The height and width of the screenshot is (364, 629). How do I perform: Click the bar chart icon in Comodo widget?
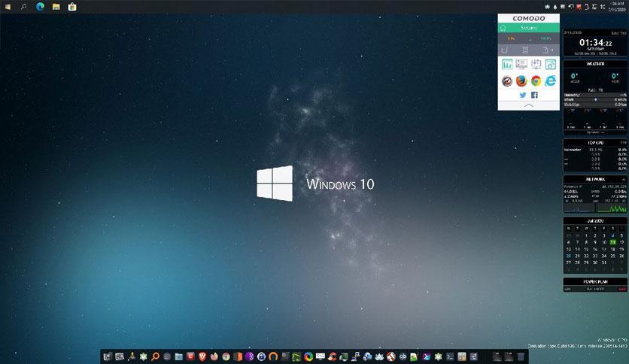507,64
